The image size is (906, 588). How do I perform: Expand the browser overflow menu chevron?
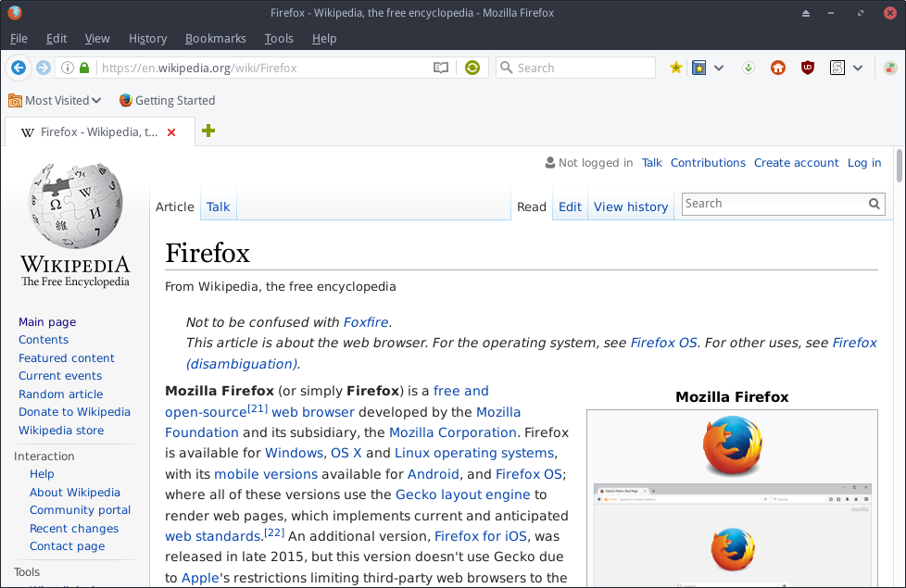click(x=858, y=68)
